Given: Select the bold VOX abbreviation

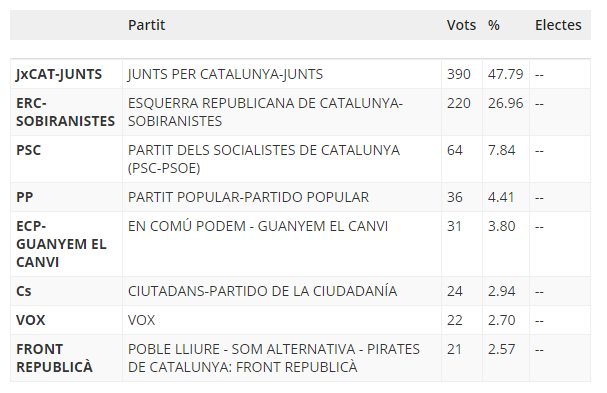Looking at the screenshot, I should pyautogui.click(x=31, y=320).
